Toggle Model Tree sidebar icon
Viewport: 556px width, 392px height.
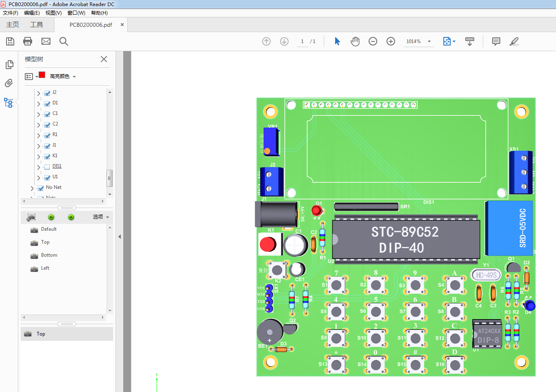point(9,102)
